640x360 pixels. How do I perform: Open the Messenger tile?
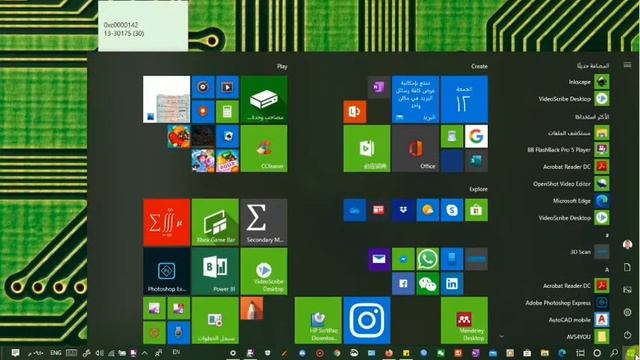pyautogui.click(x=403, y=259)
